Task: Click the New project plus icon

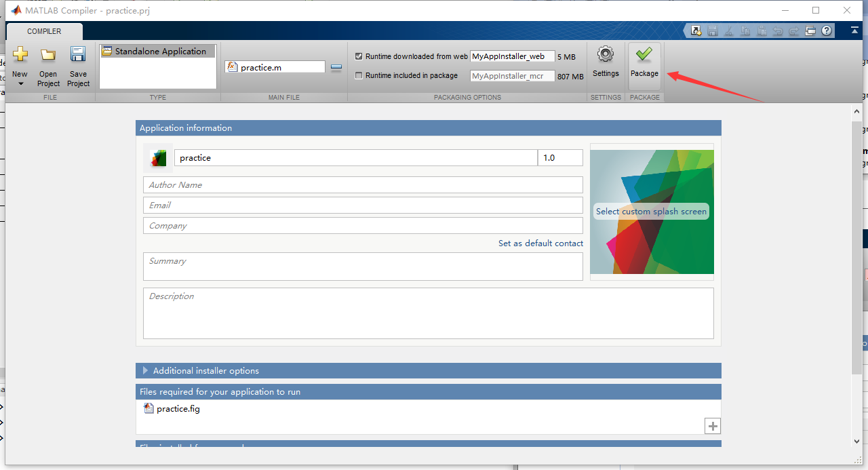Action: tap(20, 55)
